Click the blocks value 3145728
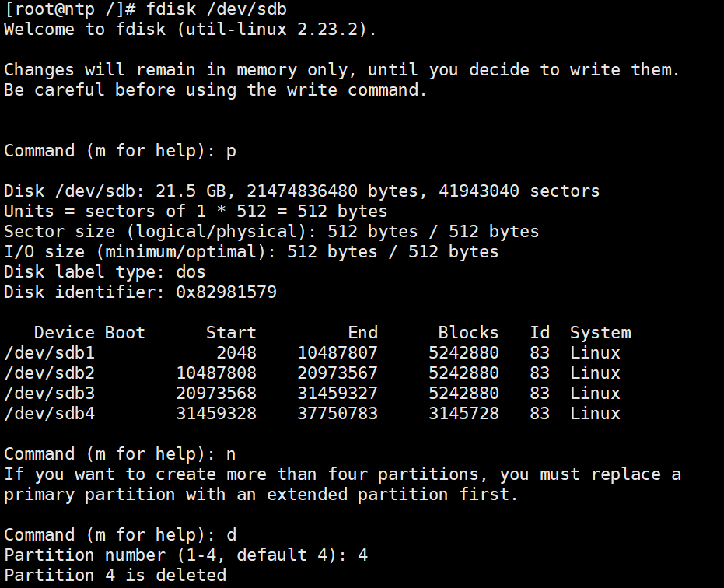This screenshot has width=724, height=588. tap(463, 414)
